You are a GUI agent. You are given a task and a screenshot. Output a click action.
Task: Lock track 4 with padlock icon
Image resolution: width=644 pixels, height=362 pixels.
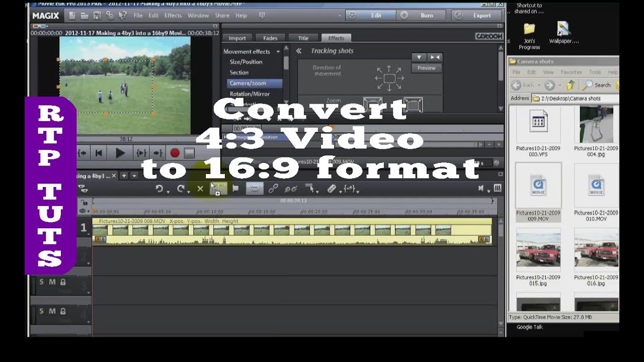(x=63, y=311)
